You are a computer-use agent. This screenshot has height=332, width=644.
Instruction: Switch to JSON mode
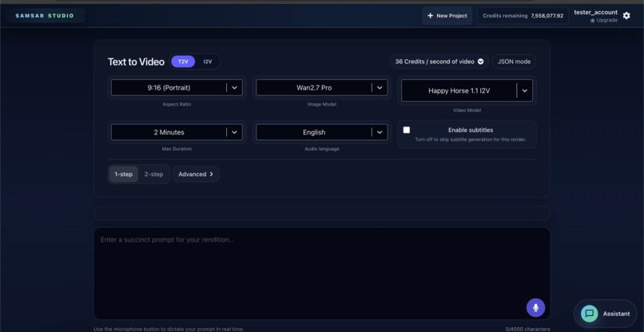click(x=514, y=62)
